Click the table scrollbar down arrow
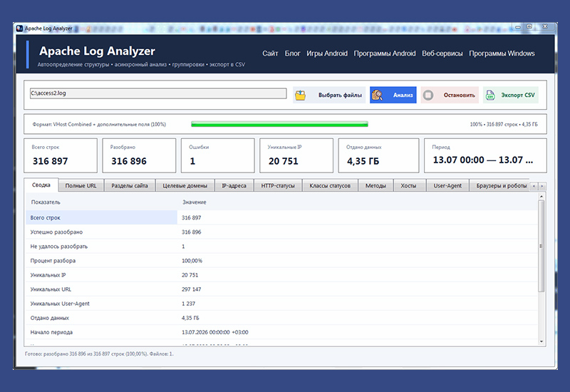Screen dimensions: 570x392 [x=541, y=341]
